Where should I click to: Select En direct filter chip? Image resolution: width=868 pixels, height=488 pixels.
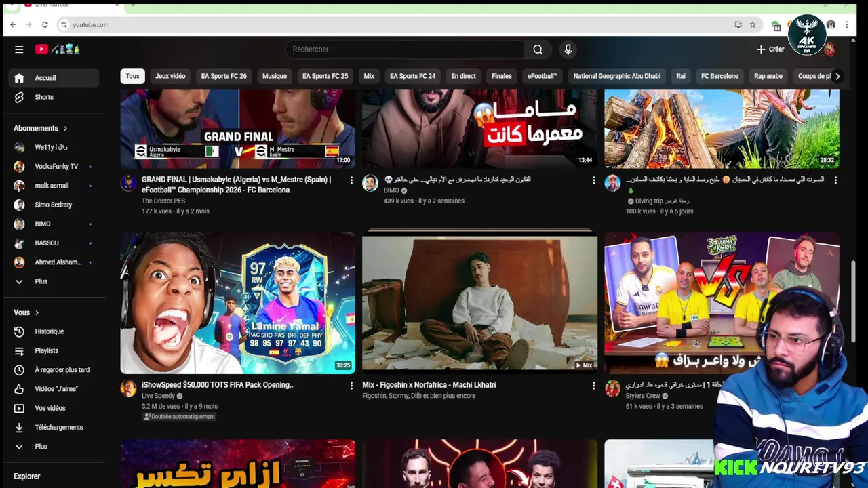point(464,76)
